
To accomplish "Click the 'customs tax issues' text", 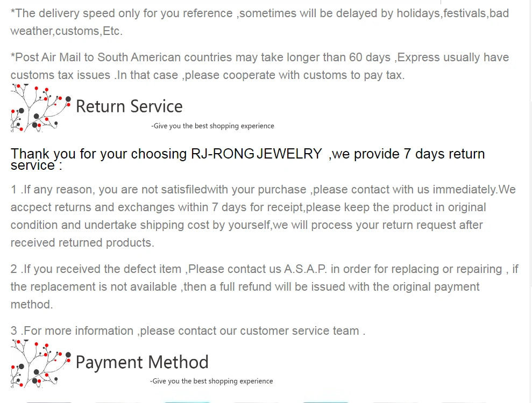I will pos(60,75).
